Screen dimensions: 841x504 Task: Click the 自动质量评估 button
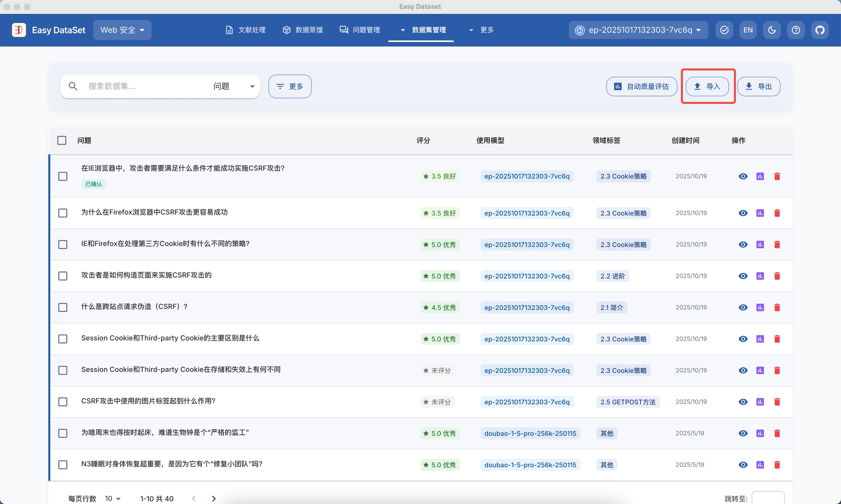pos(641,86)
